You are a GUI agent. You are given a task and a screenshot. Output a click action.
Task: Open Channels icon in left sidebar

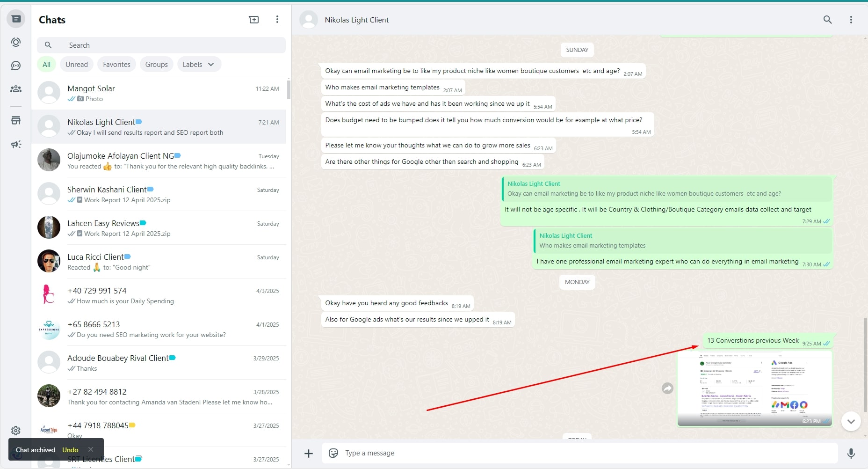pyautogui.click(x=16, y=66)
